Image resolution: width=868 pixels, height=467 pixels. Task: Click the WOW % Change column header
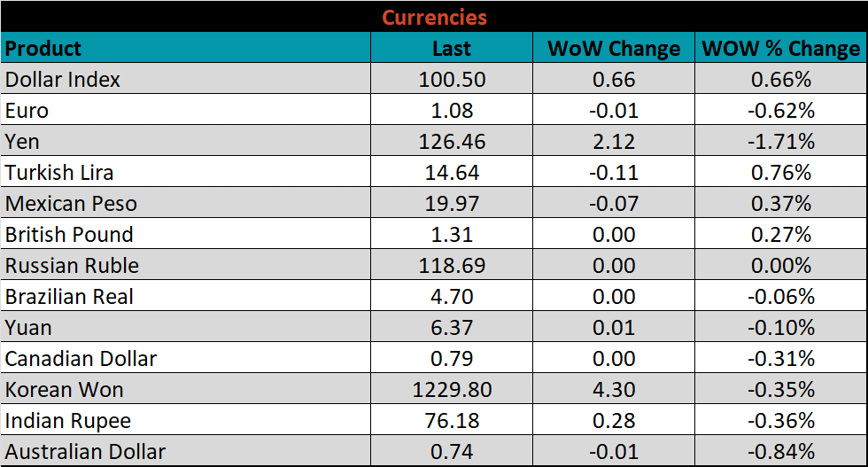(780, 49)
